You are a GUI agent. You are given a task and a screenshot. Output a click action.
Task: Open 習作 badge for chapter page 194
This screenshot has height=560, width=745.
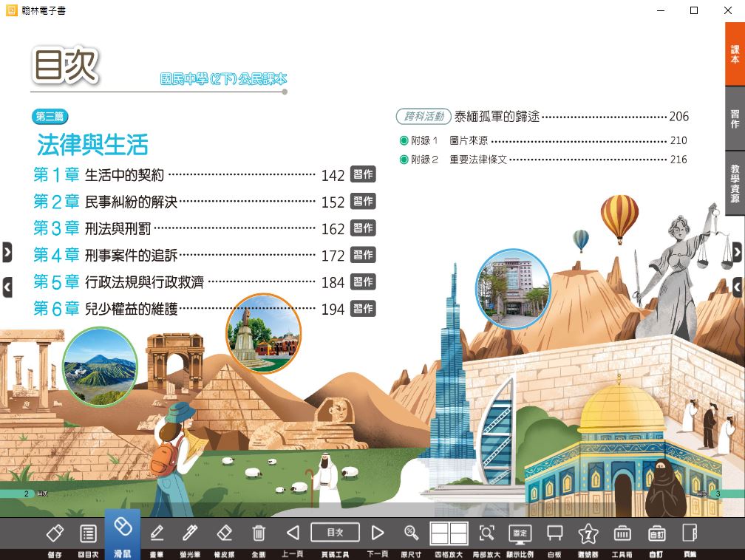[x=363, y=309]
